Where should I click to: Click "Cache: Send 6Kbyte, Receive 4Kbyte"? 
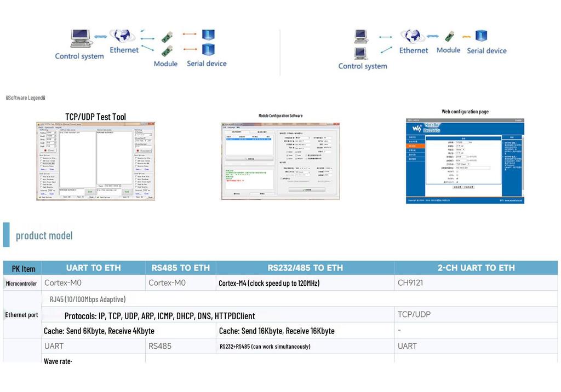coord(99,331)
